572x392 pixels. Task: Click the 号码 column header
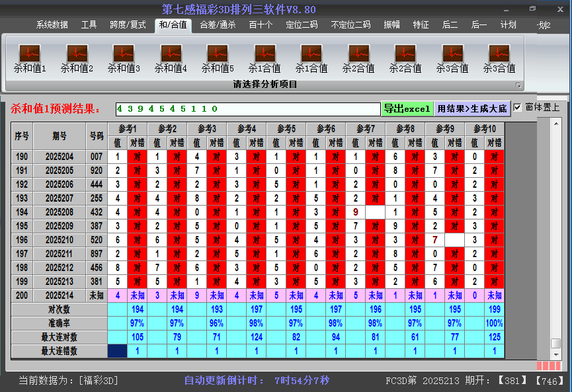click(97, 136)
